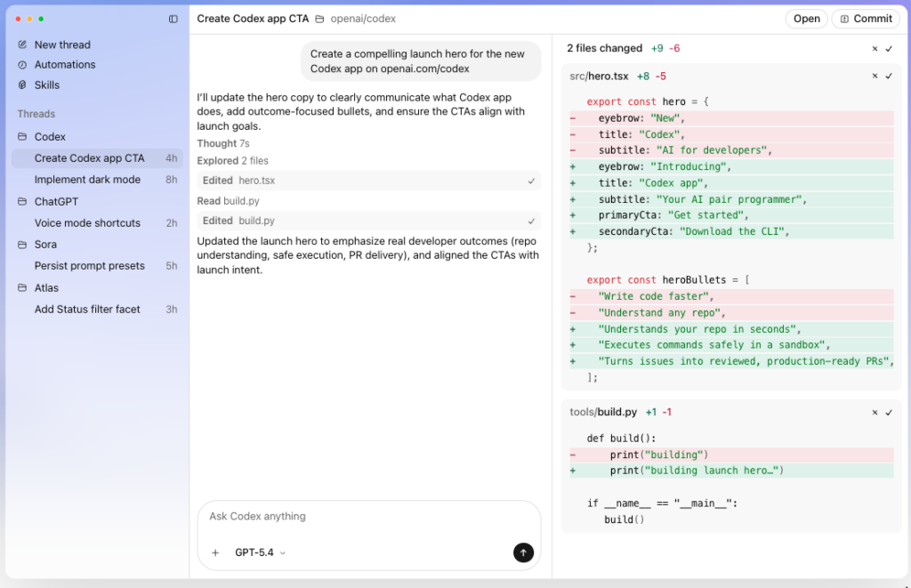Open the Add Status filter facet thread
This screenshot has width=911, height=588.
pyautogui.click(x=98, y=309)
